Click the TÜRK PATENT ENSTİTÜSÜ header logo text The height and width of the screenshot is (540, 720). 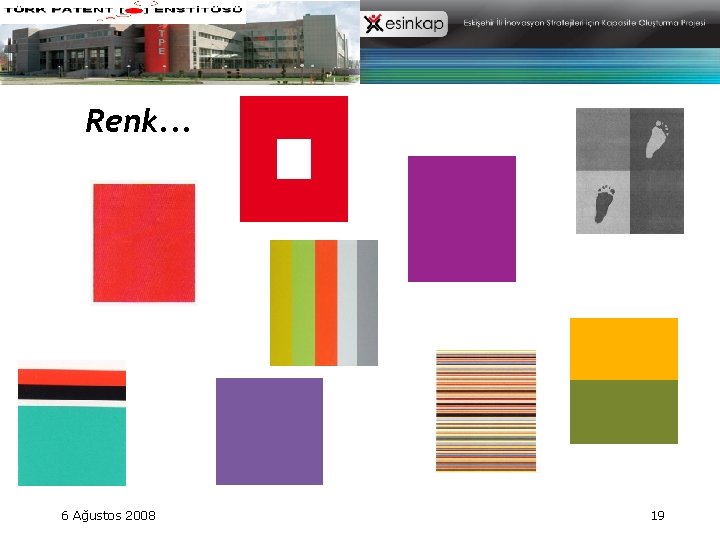click(123, 9)
